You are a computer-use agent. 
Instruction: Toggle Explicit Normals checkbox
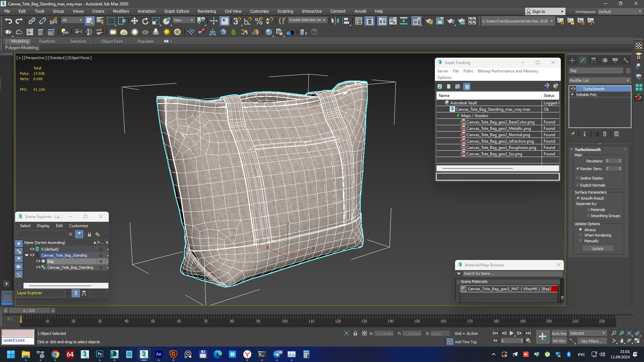(578, 185)
